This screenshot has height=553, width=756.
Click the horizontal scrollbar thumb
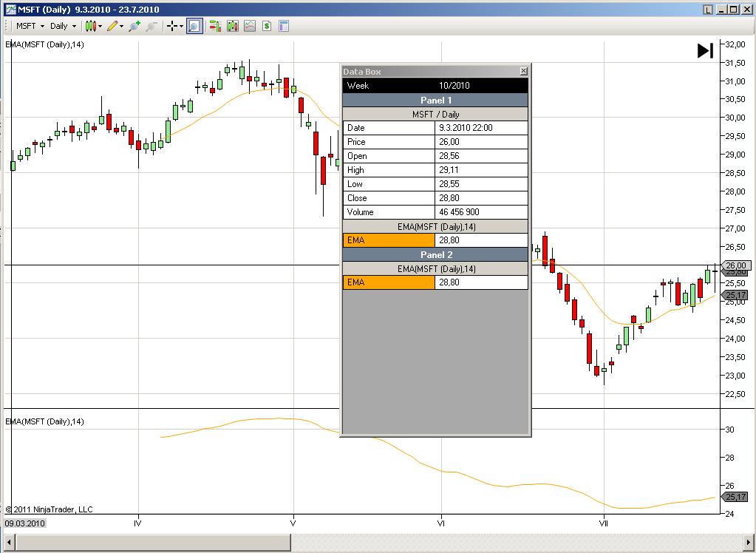[152, 543]
